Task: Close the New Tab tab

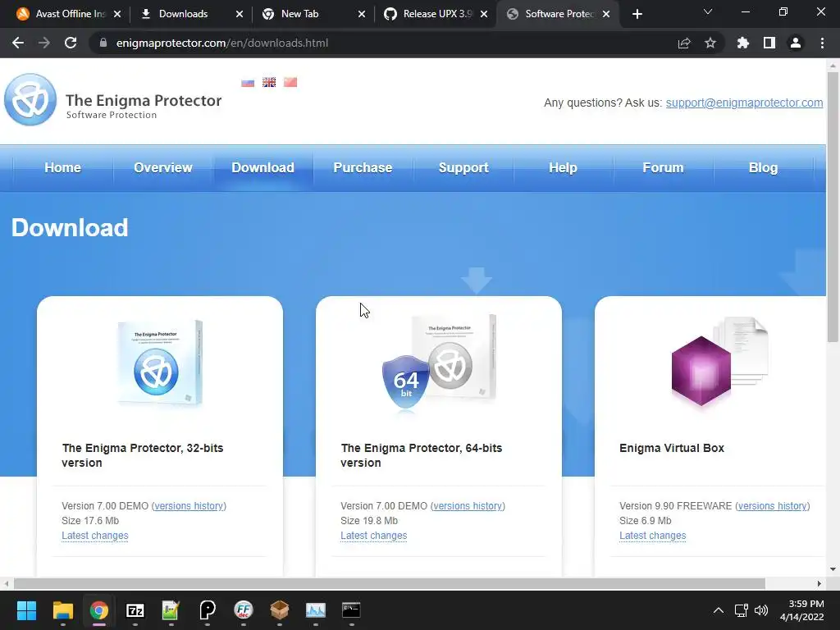Action: click(362, 15)
